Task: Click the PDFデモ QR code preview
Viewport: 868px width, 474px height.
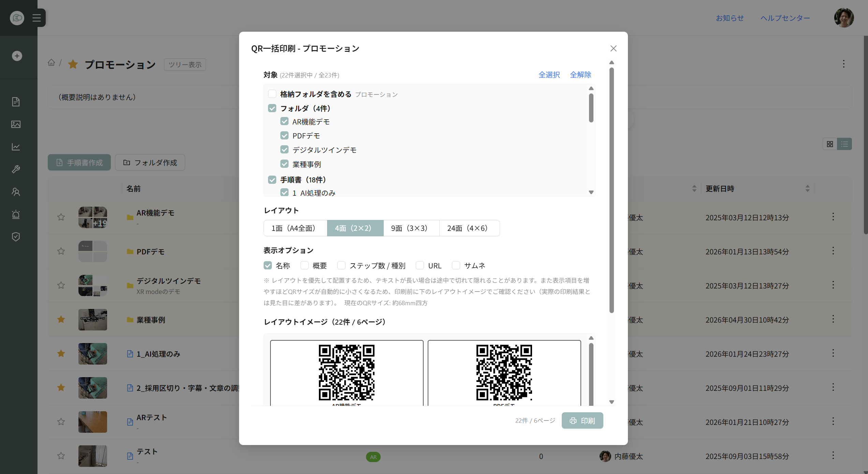Action: tap(504, 372)
